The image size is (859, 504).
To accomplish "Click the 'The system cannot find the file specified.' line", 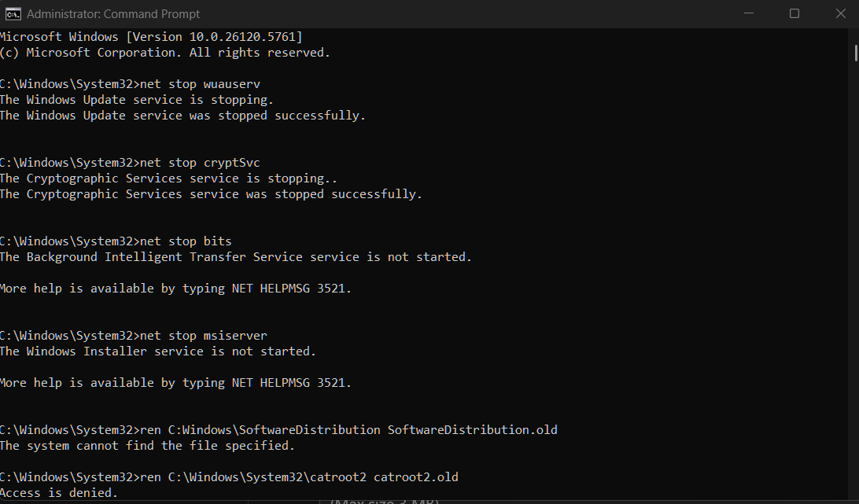I will tap(118, 445).
